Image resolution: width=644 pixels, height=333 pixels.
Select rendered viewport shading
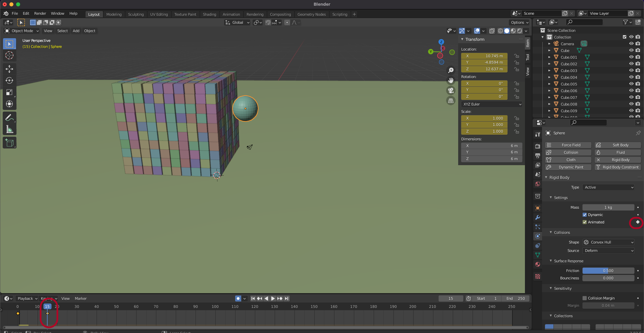(x=520, y=31)
